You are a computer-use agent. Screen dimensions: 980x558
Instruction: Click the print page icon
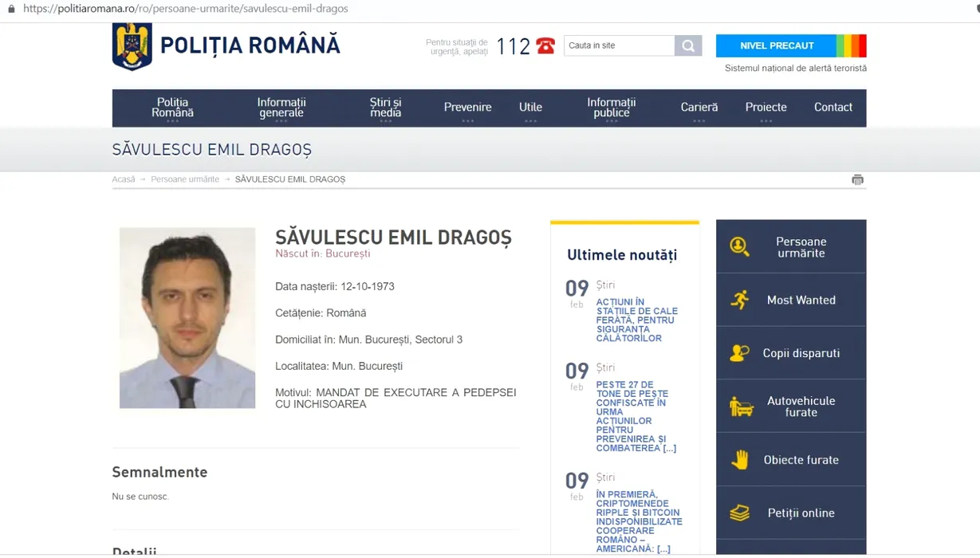coord(857,179)
